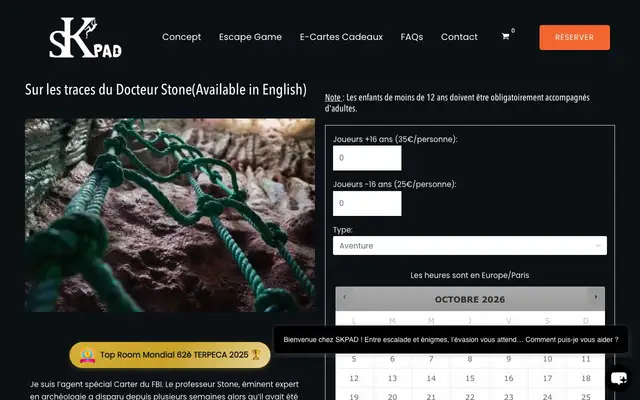Click the Docteur Stone rope cave image
The height and width of the screenshot is (400, 640).
coord(170,215)
